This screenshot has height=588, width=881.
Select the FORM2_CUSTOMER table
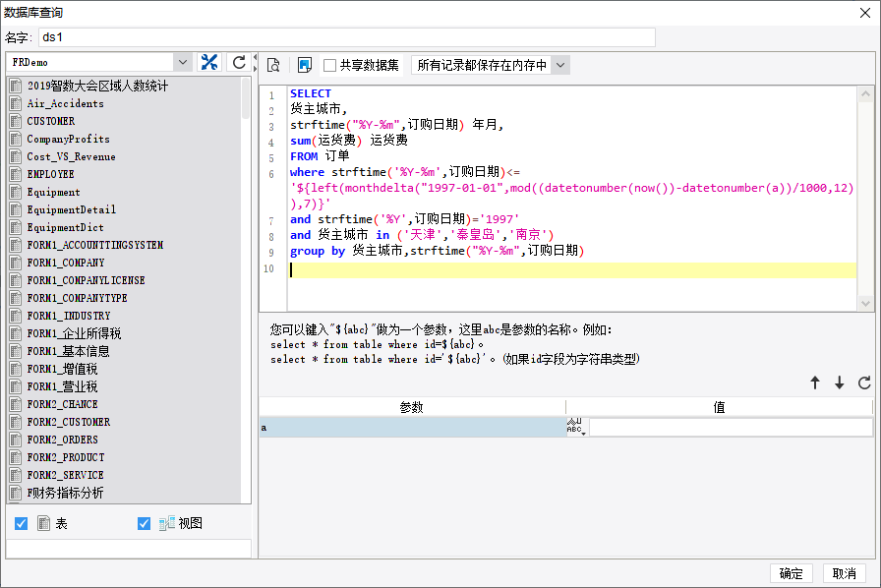[69, 422]
